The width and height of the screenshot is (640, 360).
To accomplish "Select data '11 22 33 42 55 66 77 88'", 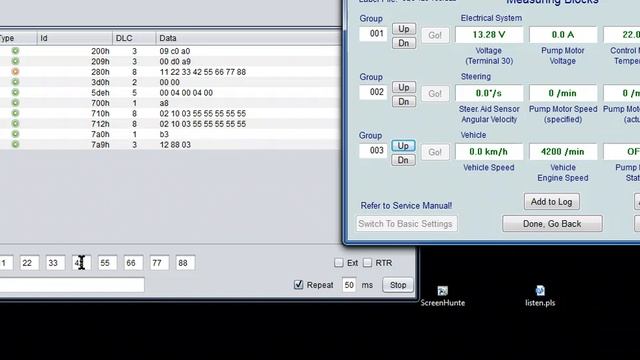I will pos(202,72).
